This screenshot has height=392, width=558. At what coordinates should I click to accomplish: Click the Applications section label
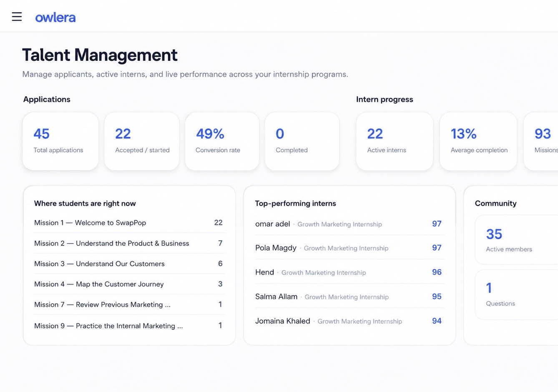[x=47, y=99]
